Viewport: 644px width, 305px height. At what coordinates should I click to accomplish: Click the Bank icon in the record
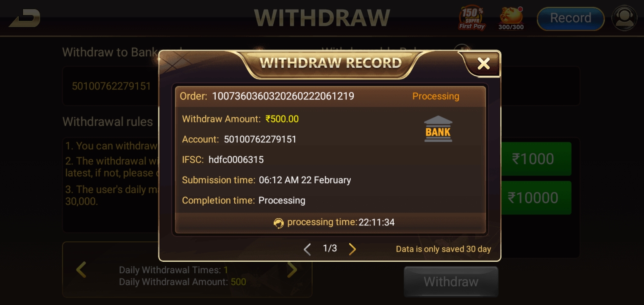click(x=438, y=129)
